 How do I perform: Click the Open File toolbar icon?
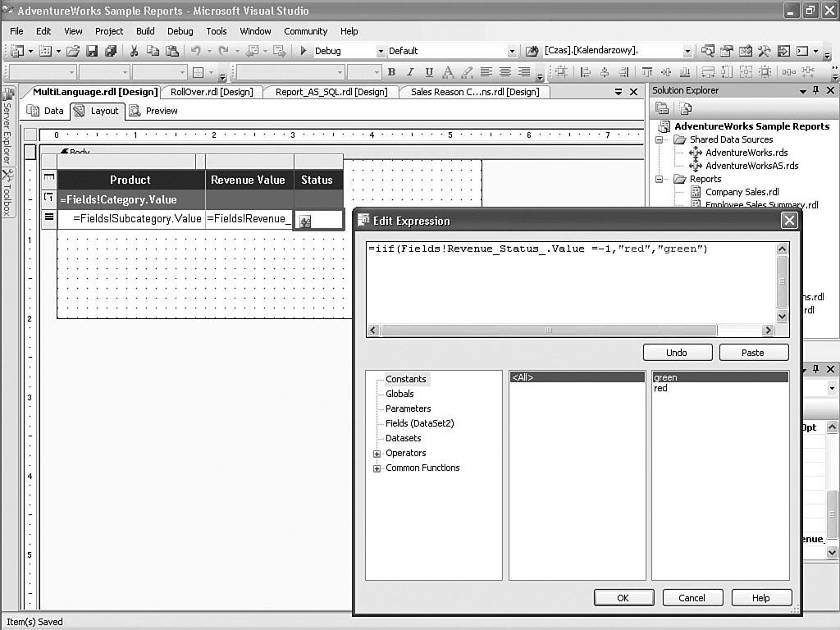(73, 51)
